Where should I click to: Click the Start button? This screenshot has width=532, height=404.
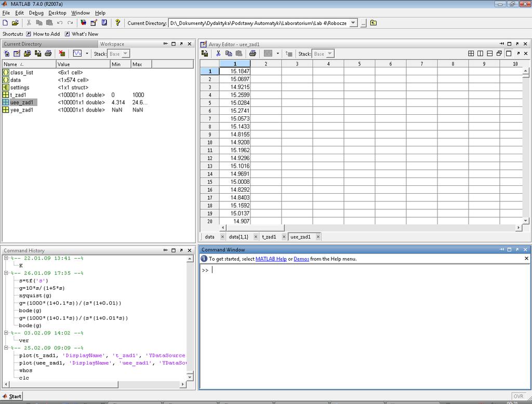coord(12,396)
